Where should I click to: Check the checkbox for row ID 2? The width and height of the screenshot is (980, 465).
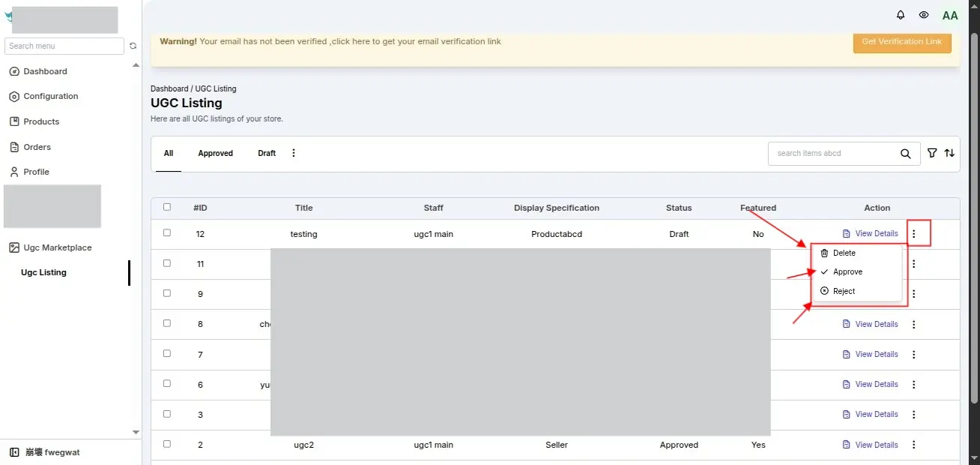(167, 444)
